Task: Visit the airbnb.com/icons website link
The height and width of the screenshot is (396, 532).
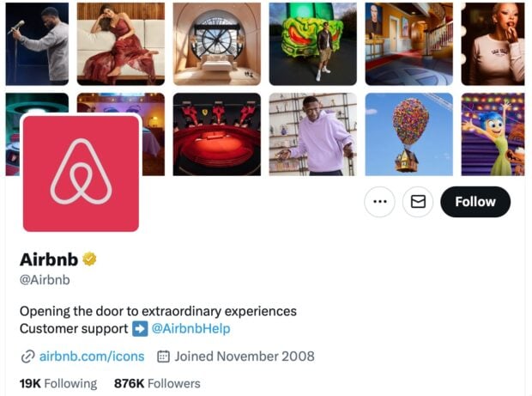Action: [x=92, y=356]
